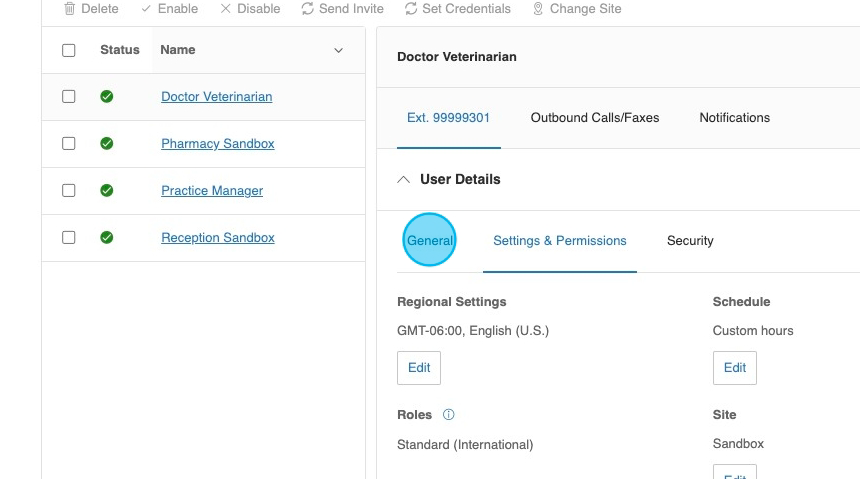Screen dimensions: 860x479
Task: Click the Disable X icon
Action: (225, 9)
